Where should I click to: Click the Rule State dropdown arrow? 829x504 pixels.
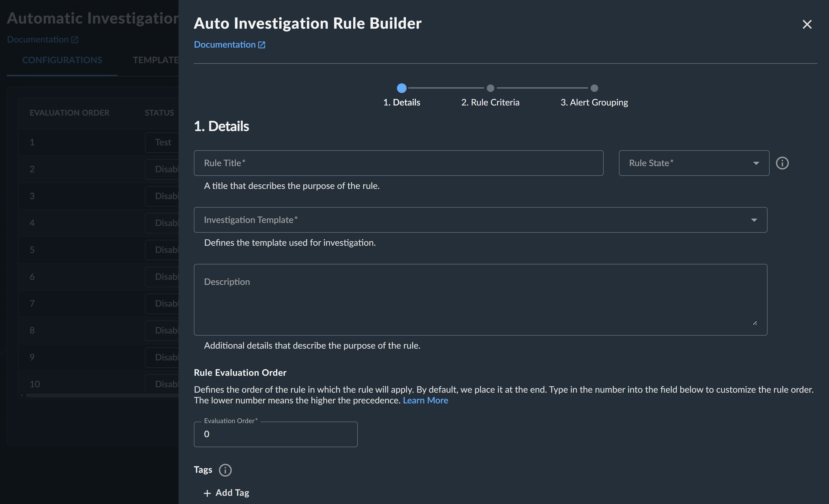756,163
